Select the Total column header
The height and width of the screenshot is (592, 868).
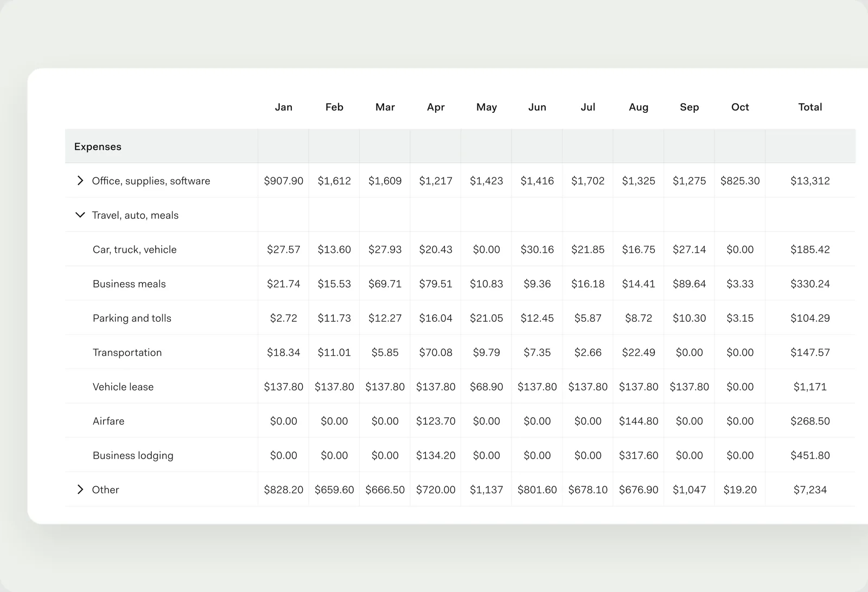click(810, 107)
